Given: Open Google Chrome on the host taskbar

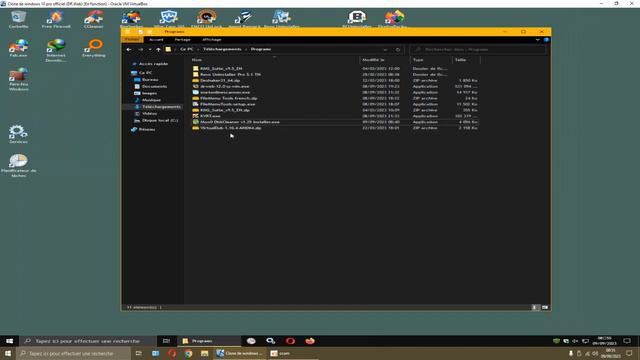Looking at the screenshot, I should [x=188, y=353].
